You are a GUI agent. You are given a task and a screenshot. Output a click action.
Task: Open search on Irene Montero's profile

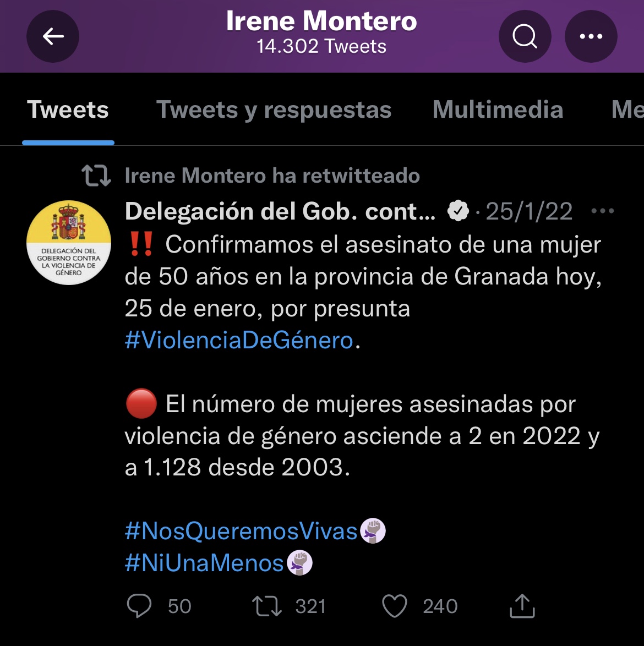point(525,36)
